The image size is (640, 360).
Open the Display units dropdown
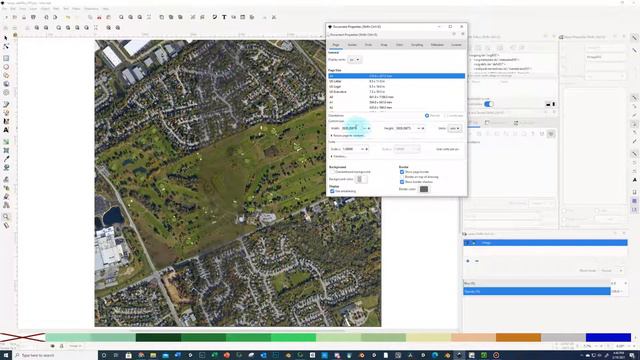tap(354, 60)
